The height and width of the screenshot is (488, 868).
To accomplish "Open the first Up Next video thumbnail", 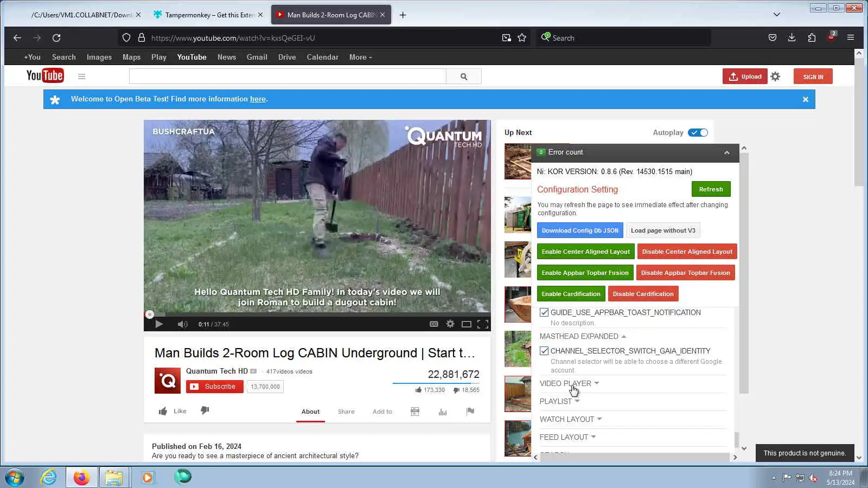I will pos(518,162).
